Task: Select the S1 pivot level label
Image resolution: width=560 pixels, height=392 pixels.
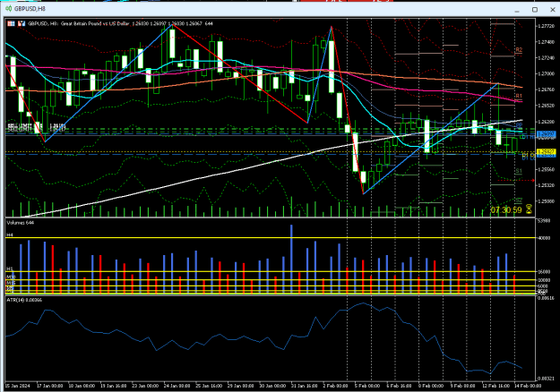Action: click(x=519, y=171)
